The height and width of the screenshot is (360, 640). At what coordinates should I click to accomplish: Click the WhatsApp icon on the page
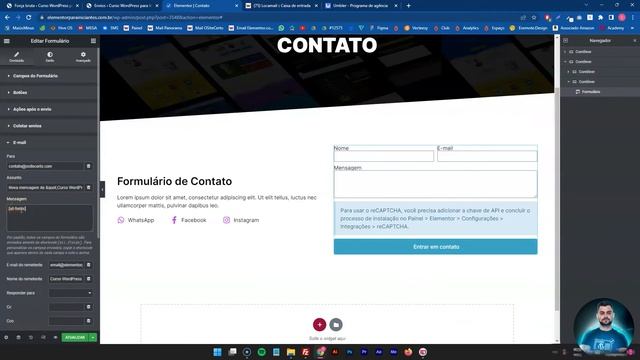tap(121, 220)
